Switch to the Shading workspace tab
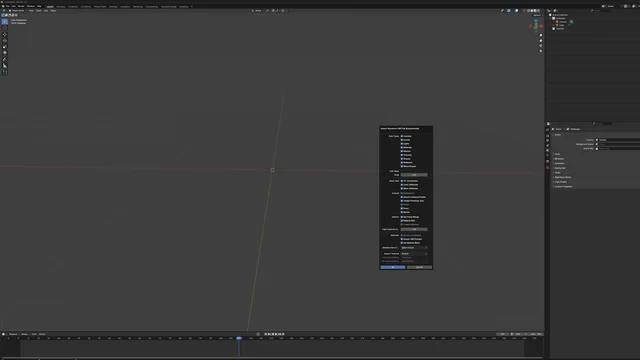This screenshot has height=360, width=640. coord(113,7)
